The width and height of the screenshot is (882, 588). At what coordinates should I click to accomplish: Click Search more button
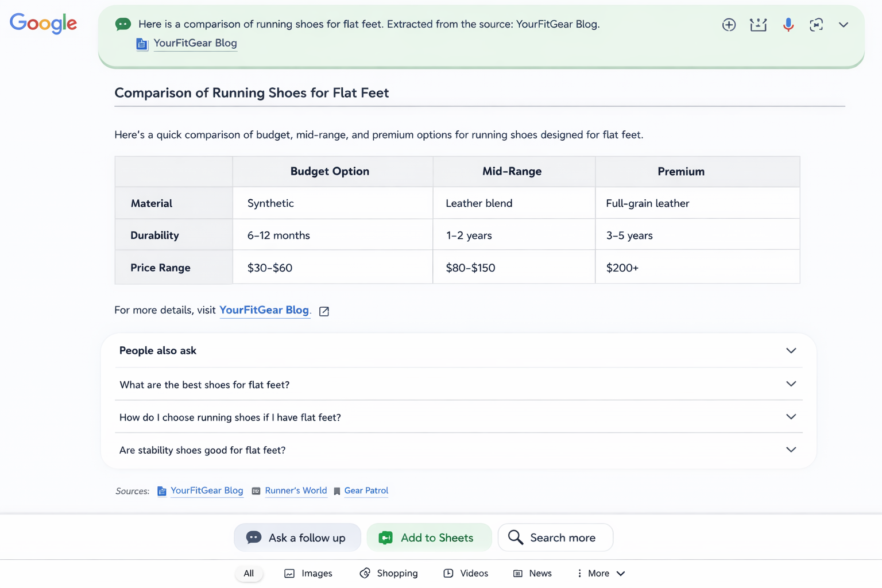click(555, 537)
